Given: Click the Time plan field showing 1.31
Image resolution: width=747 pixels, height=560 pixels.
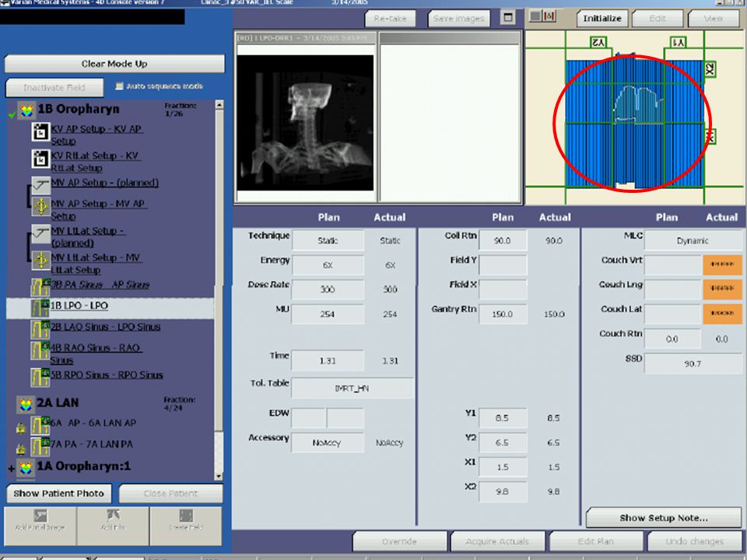Looking at the screenshot, I should (328, 361).
